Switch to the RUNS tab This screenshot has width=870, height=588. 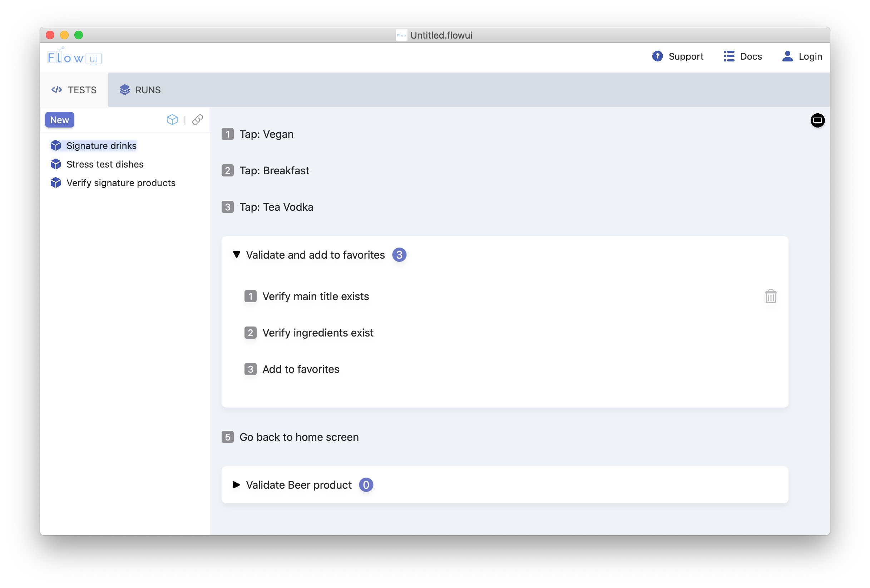pyautogui.click(x=140, y=90)
